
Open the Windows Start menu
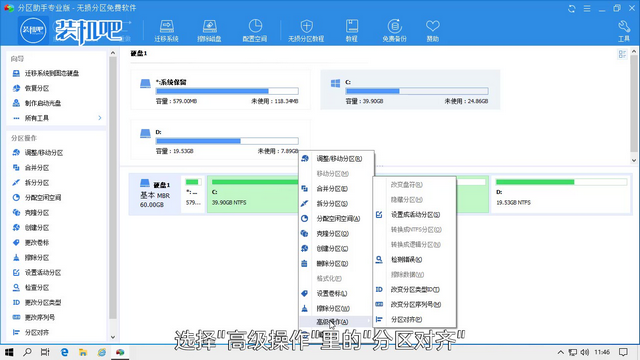point(9,352)
